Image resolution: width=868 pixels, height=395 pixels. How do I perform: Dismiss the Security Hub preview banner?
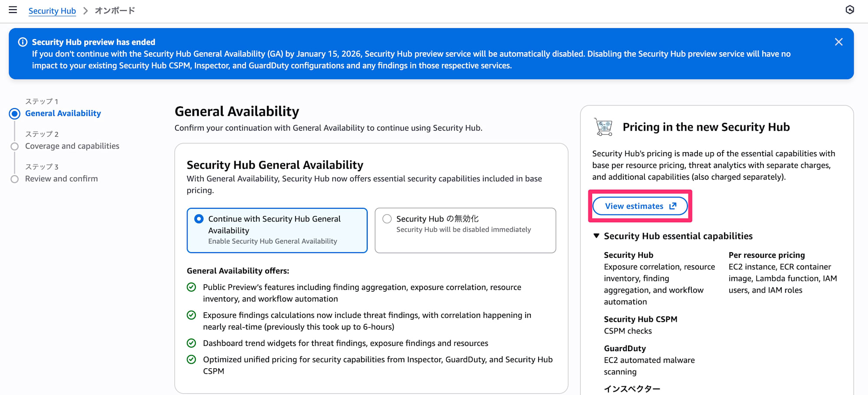coord(838,42)
